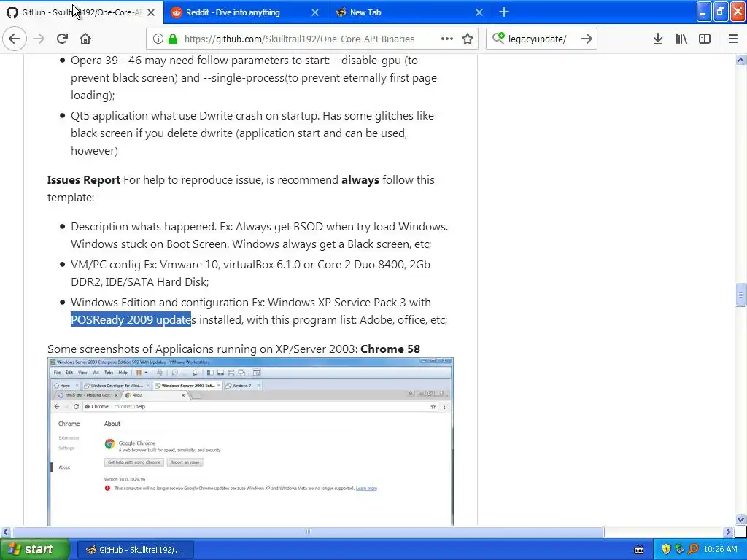Click the Description whats happened bullet text
747x560 pixels.
260,235
